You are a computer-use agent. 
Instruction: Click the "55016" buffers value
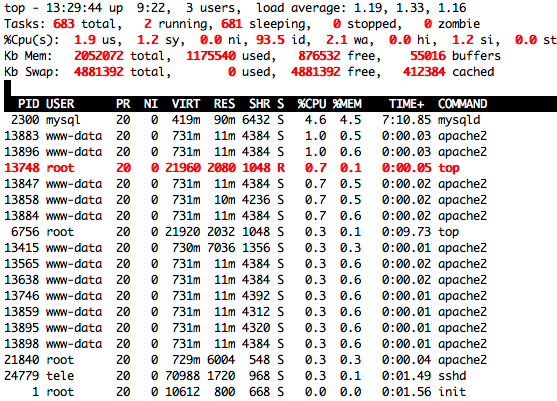point(428,56)
